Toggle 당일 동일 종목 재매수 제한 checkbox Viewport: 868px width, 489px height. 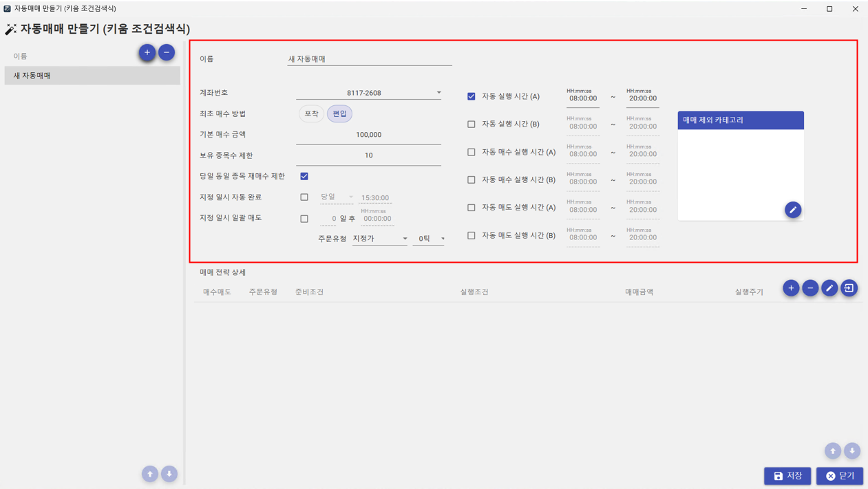[304, 176]
